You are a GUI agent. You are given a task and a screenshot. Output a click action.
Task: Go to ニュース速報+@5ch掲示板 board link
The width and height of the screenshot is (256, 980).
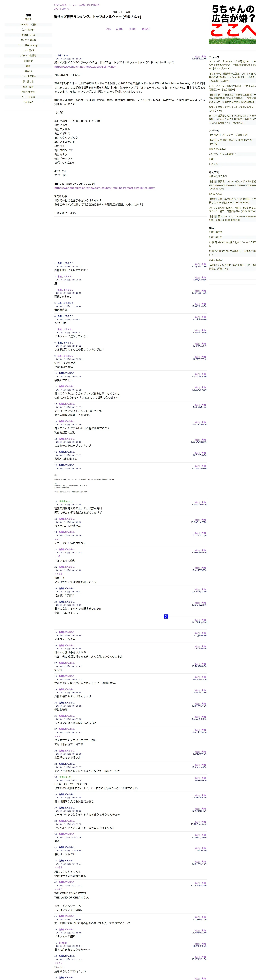[x=86, y=5]
